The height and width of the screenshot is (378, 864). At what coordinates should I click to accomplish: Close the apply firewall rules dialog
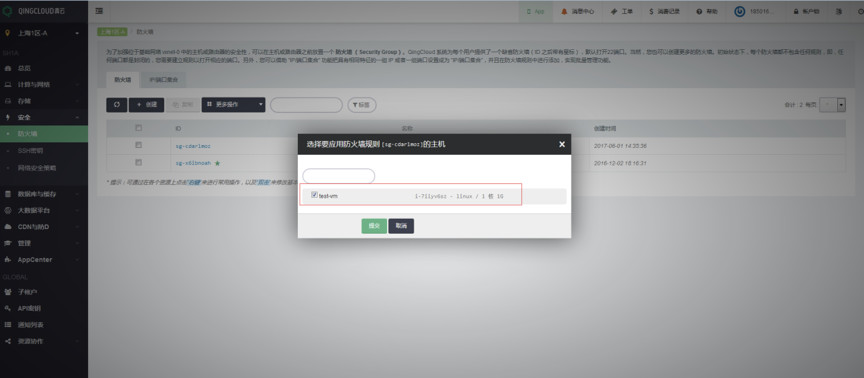pyautogui.click(x=561, y=144)
